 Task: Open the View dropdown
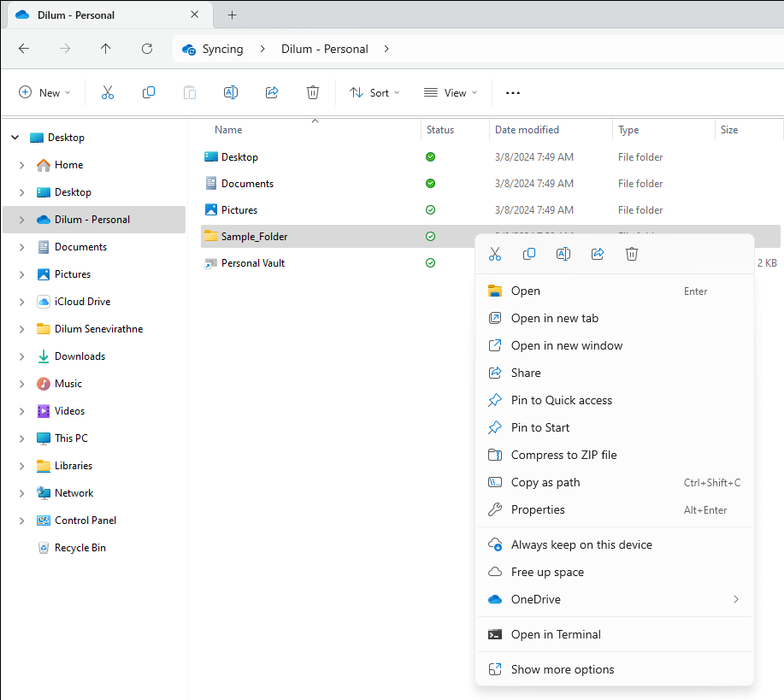coord(450,91)
